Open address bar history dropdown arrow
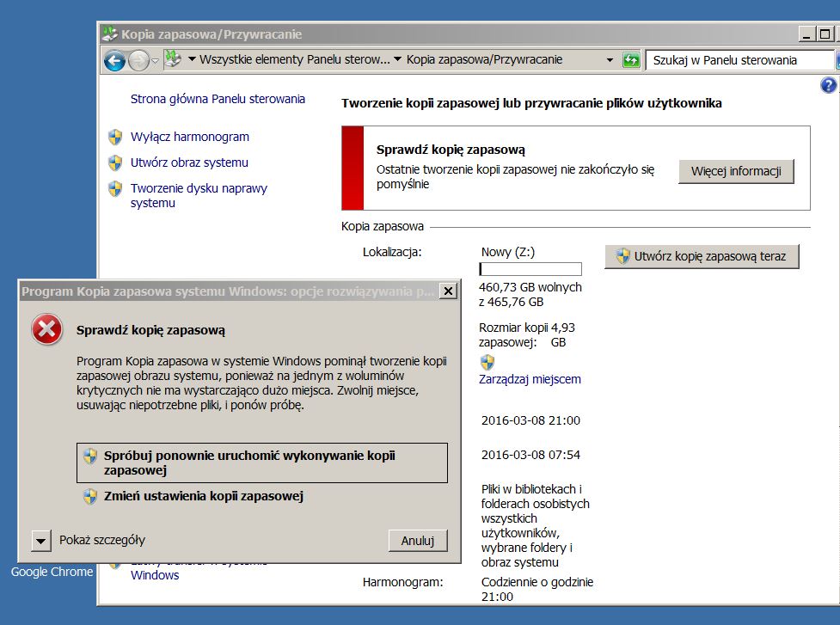The image size is (840, 625). 610,60
